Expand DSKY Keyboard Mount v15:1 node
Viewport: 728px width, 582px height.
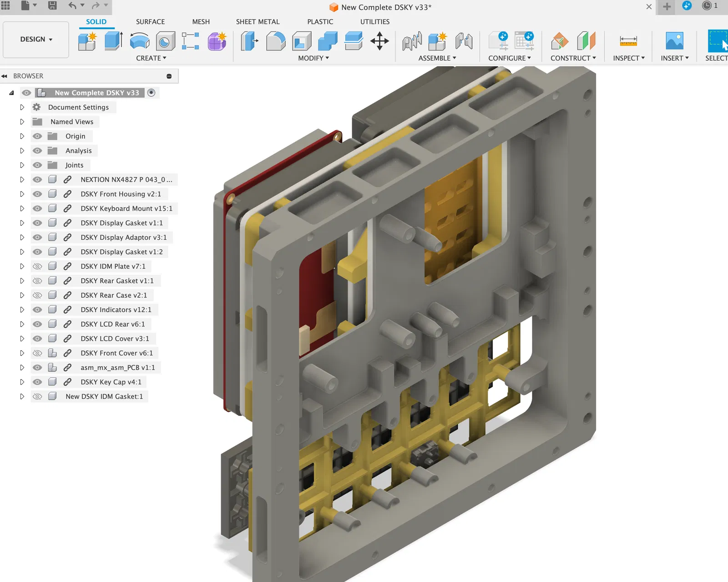point(22,208)
